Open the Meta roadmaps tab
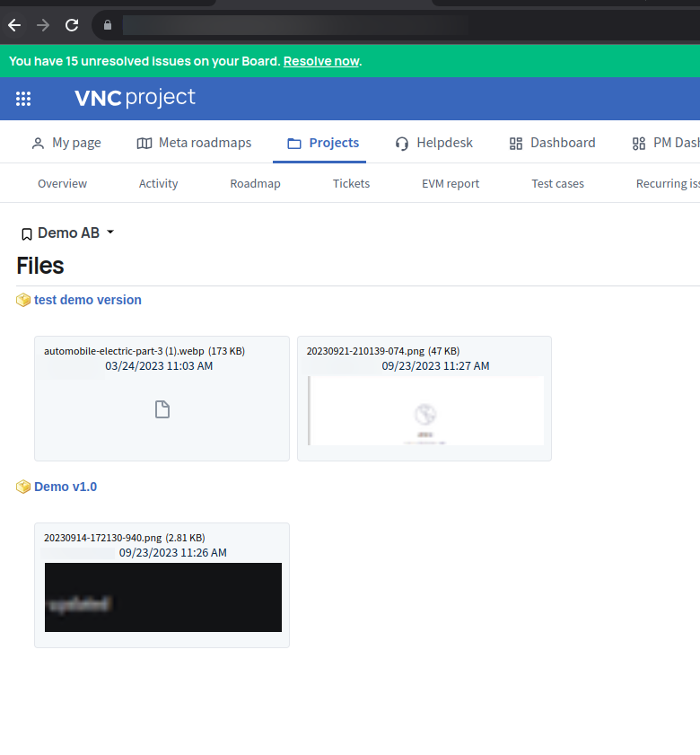Image resolution: width=700 pixels, height=755 pixels. pyautogui.click(x=194, y=143)
